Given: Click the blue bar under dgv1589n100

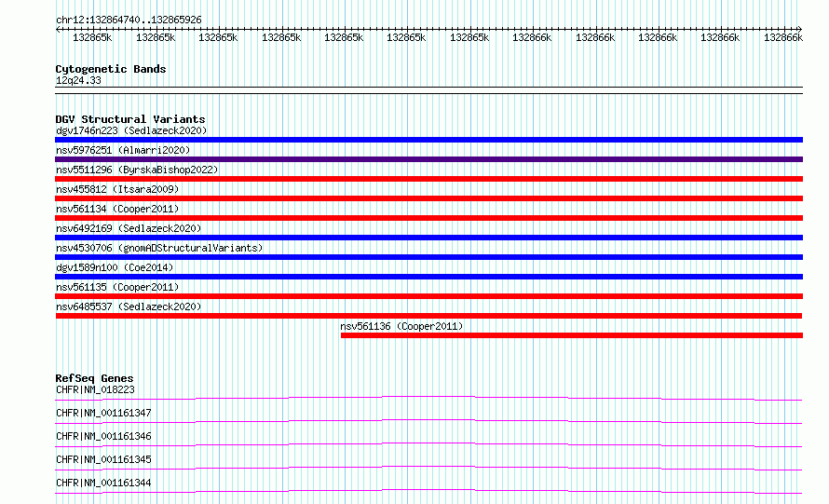Looking at the screenshot, I should (428, 277).
